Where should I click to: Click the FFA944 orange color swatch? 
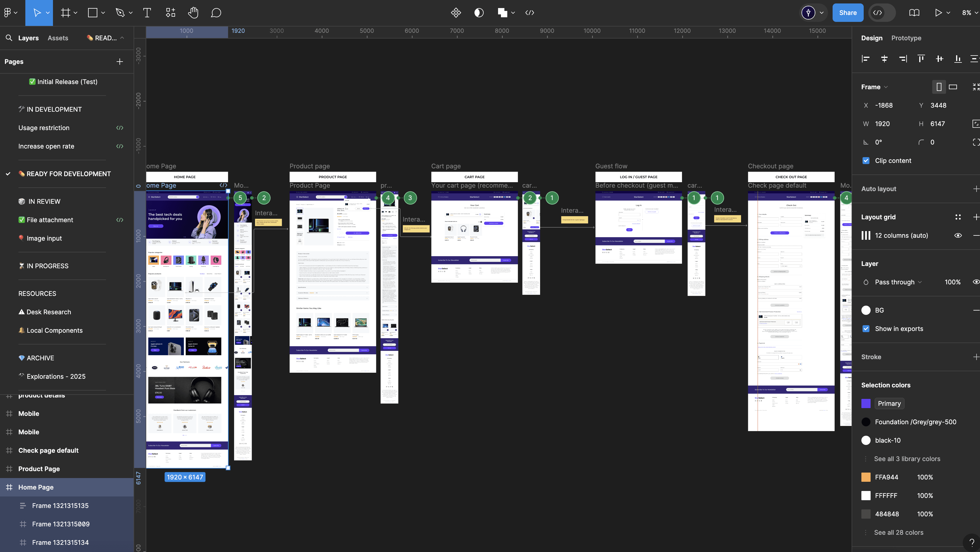tap(866, 477)
